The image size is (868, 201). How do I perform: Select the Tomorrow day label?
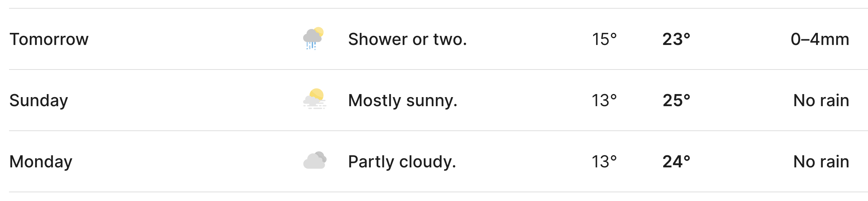[x=49, y=39]
